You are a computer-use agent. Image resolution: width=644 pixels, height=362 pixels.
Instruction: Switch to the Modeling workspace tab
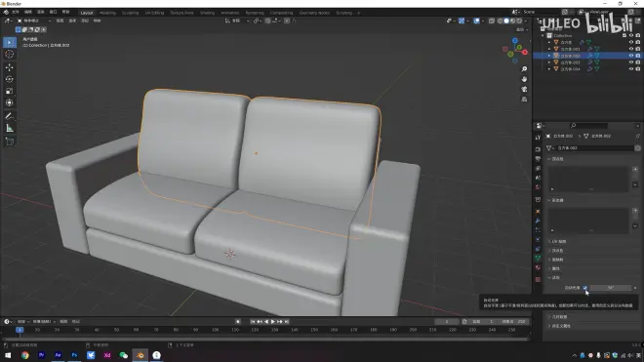(x=107, y=13)
